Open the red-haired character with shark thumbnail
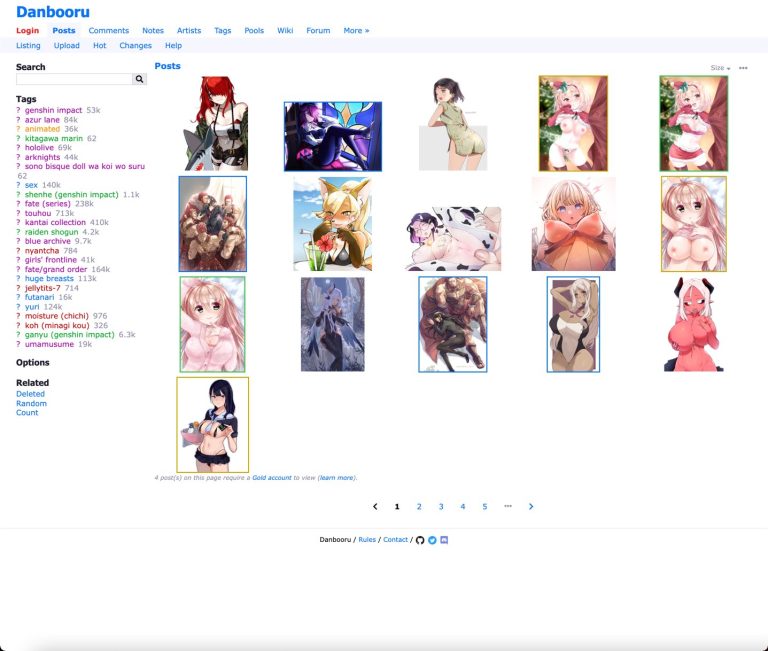The image size is (768, 651). point(215,123)
